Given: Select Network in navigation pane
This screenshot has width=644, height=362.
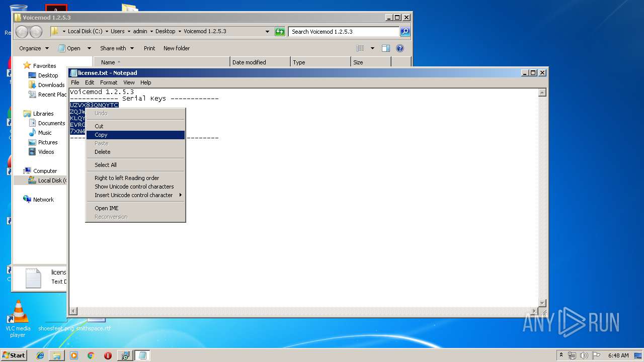Looking at the screenshot, I should 43,200.
